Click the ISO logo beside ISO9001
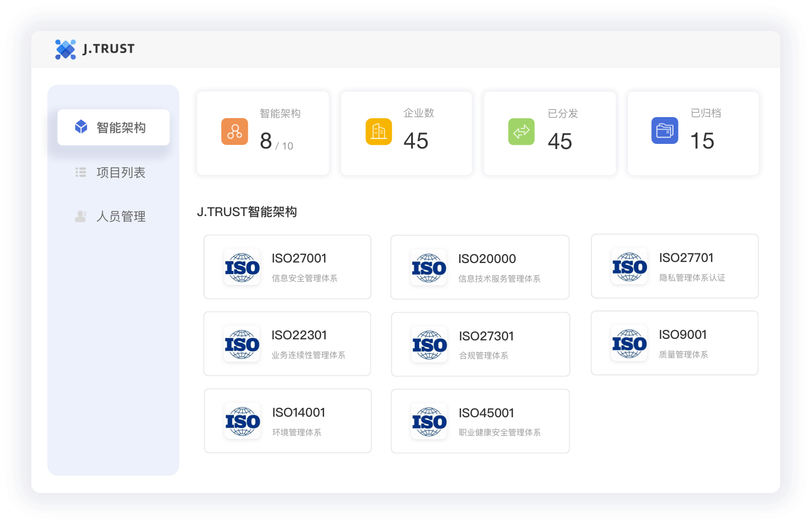Viewport: 812px width, 525px height. click(629, 343)
